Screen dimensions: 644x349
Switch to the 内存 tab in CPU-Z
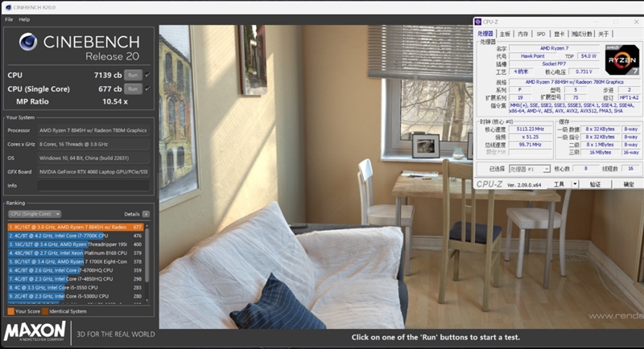[x=522, y=34]
